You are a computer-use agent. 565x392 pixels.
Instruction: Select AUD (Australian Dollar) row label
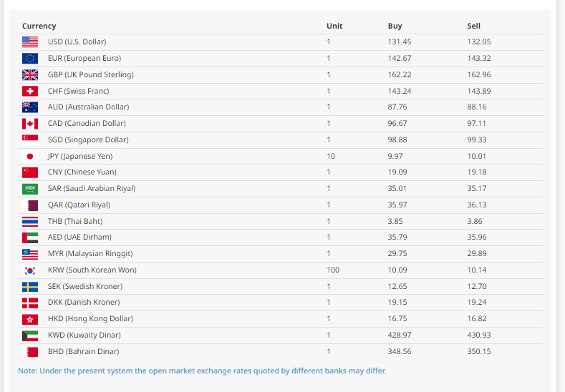(88, 107)
